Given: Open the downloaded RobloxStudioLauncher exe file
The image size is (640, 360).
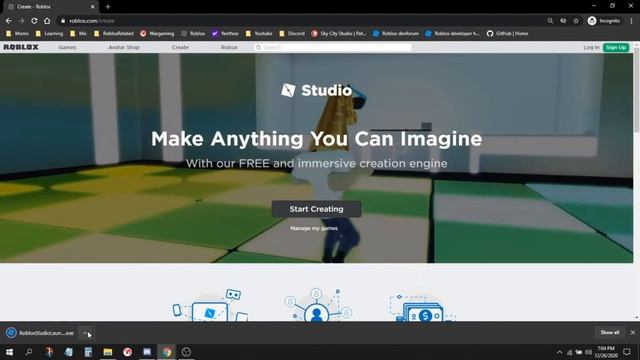Looking at the screenshot, I should coord(40,333).
